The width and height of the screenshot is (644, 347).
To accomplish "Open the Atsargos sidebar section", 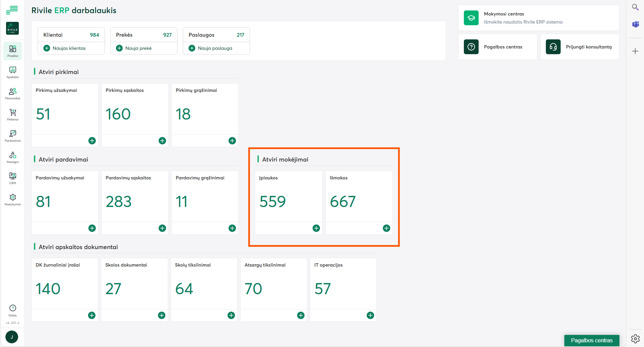I will (12, 157).
